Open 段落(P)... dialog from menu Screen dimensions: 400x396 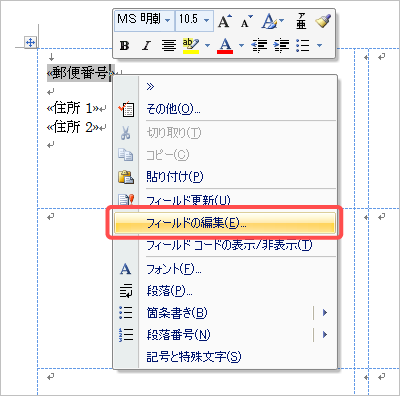click(225, 291)
